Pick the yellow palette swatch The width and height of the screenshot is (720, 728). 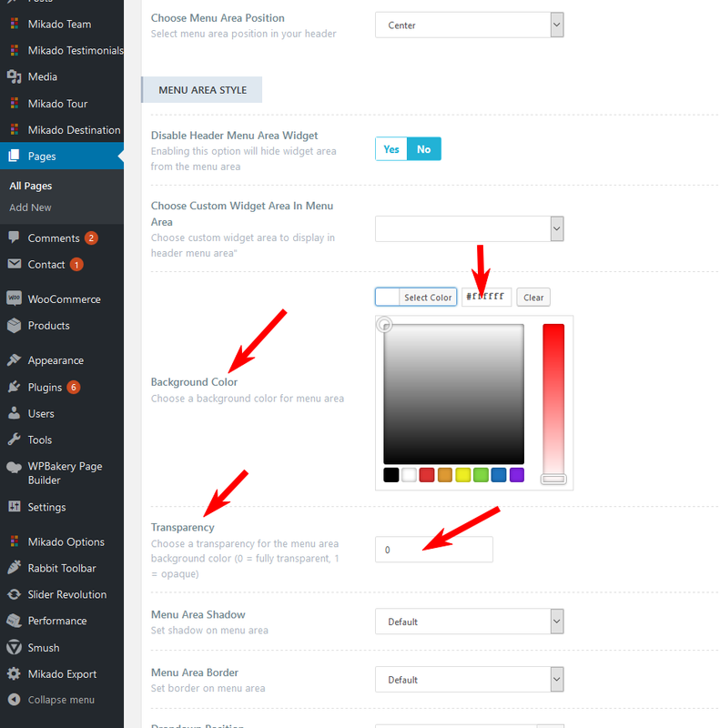tap(462, 475)
